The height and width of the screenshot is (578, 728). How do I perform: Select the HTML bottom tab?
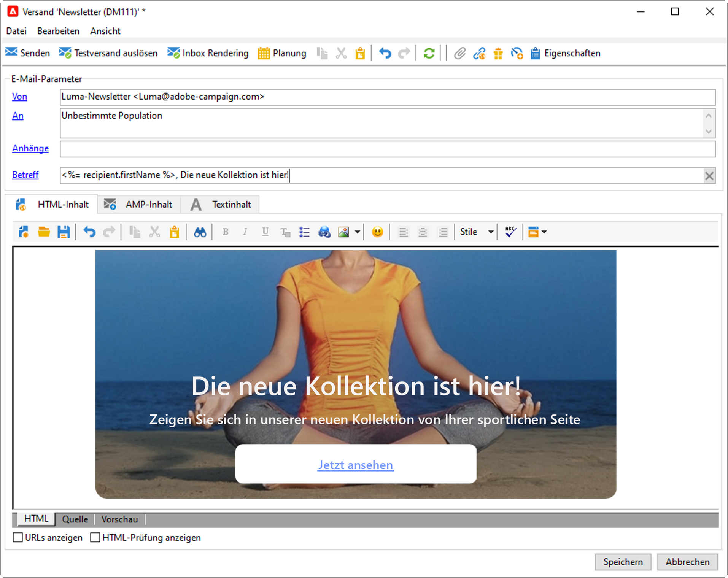pos(36,519)
